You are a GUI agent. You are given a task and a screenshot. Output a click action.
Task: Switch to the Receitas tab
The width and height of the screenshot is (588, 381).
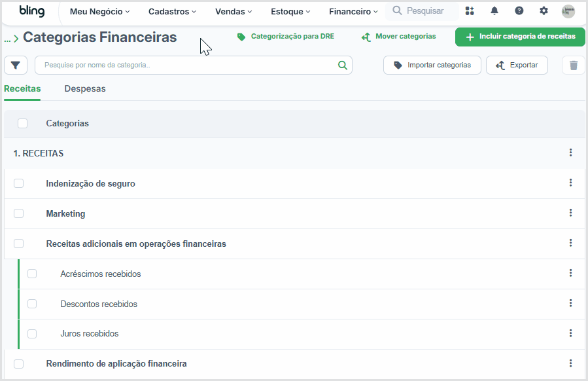tap(22, 88)
